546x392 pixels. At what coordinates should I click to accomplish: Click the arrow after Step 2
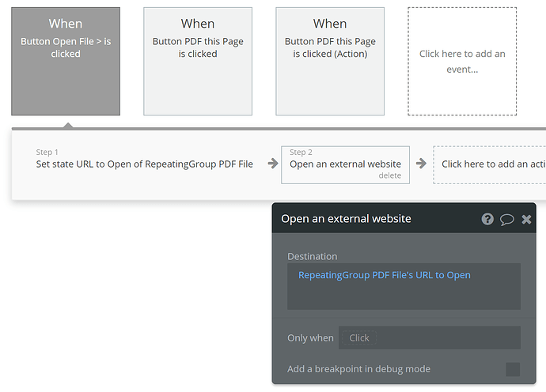(x=421, y=164)
